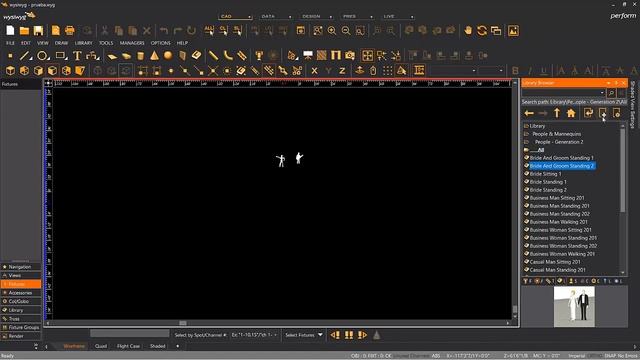Insert a cylinder primitive
Viewport: 640px width, 360px height.
point(140,56)
